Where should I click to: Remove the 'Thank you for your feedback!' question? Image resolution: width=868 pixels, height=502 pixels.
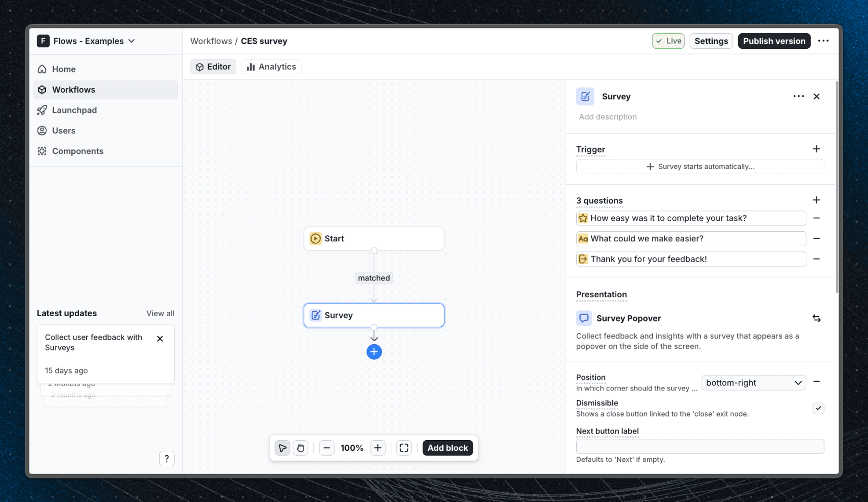pos(816,259)
